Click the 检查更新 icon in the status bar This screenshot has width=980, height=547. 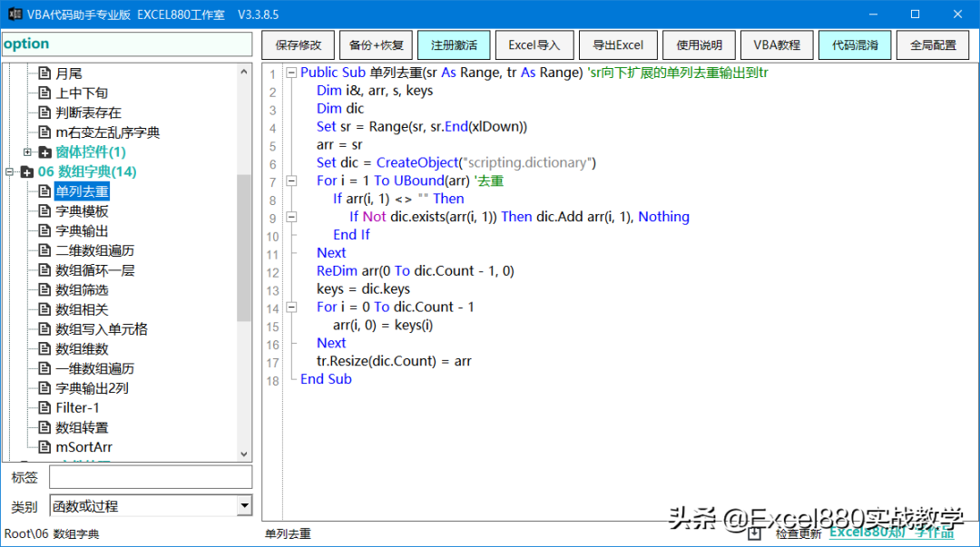(x=754, y=534)
